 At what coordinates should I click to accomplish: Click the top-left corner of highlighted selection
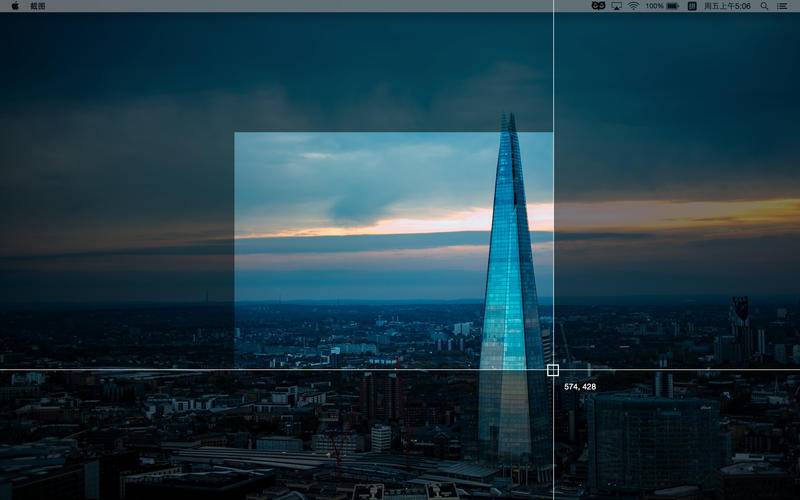click(x=235, y=133)
